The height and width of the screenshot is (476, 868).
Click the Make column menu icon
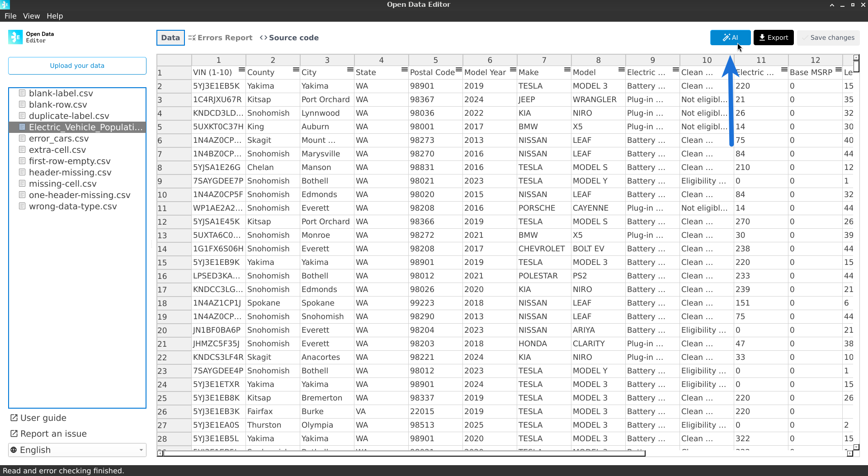click(x=567, y=70)
